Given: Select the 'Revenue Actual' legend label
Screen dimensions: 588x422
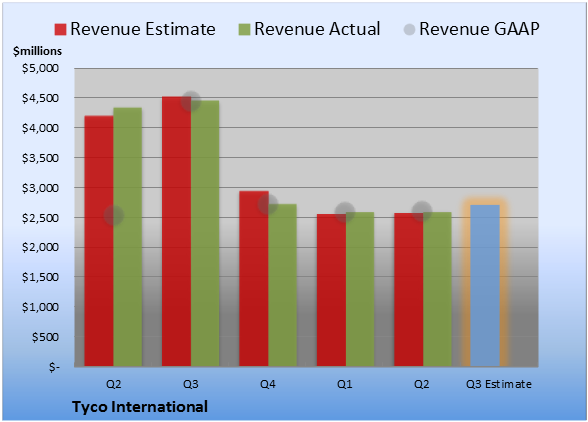Looking at the screenshot, I should point(317,29).
